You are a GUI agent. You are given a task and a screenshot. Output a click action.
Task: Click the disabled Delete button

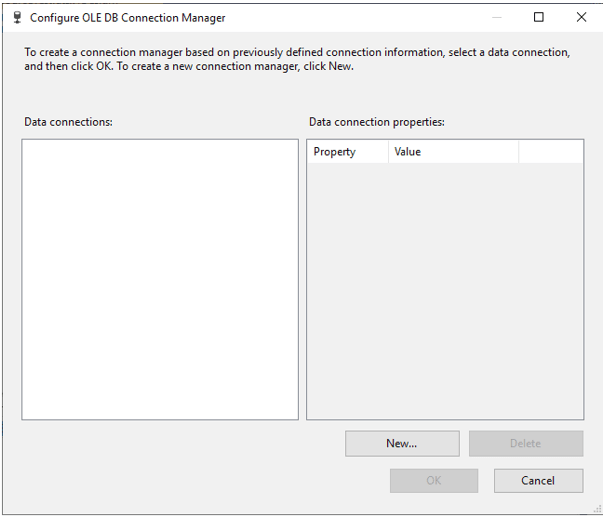(x=526, y=443)
